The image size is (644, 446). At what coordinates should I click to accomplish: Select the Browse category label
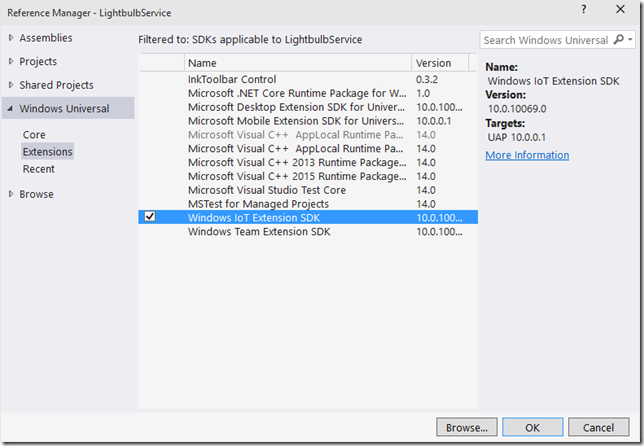[x=36, y=194]
